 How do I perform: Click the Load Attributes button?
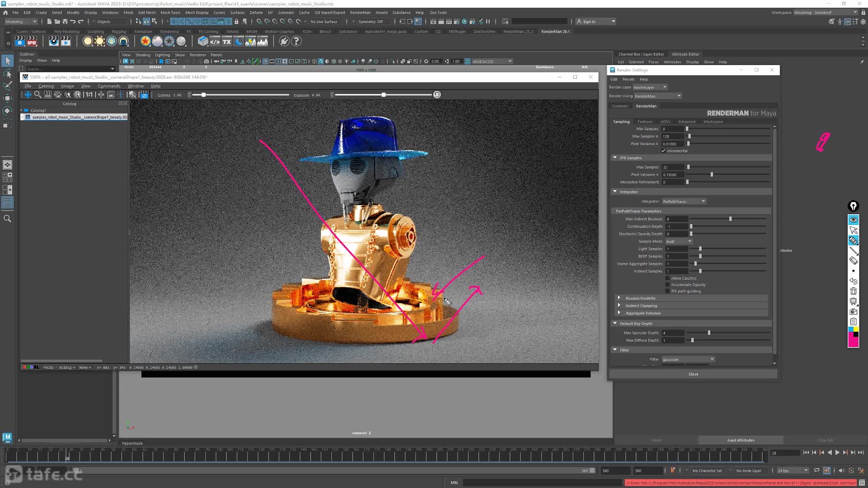click(741, 440)
